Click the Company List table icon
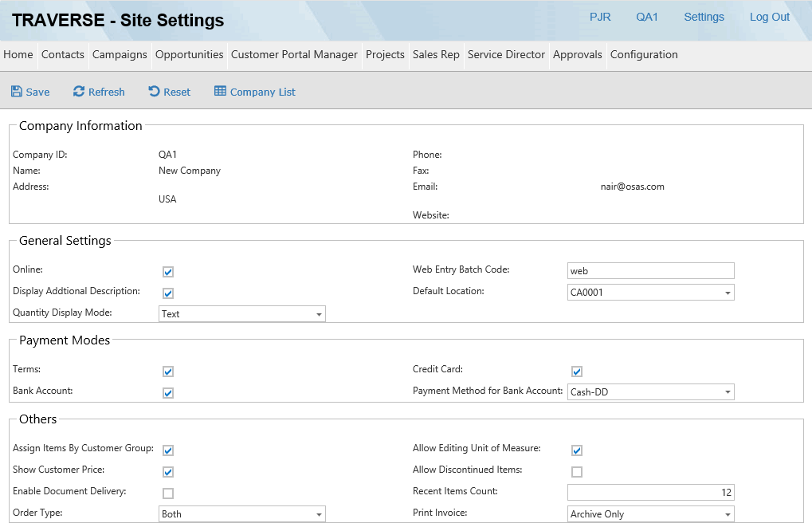812x527 pixels. (221, 92)
